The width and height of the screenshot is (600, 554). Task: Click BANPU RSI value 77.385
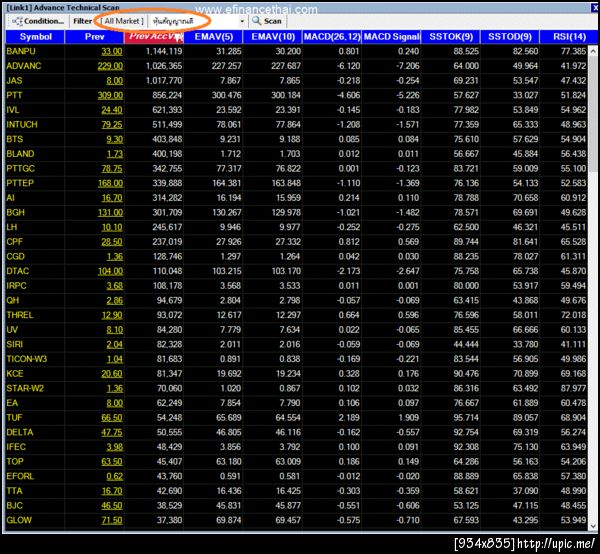(x=573, y=51)
